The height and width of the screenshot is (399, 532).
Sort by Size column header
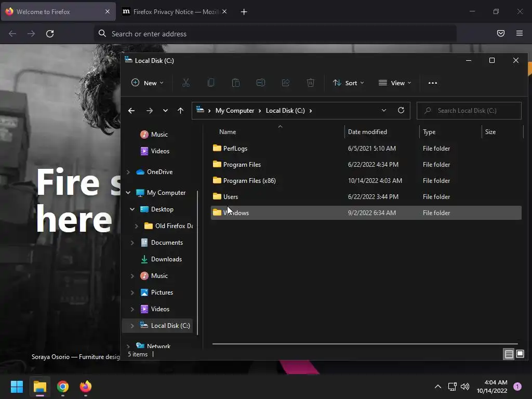pos(502,131)
